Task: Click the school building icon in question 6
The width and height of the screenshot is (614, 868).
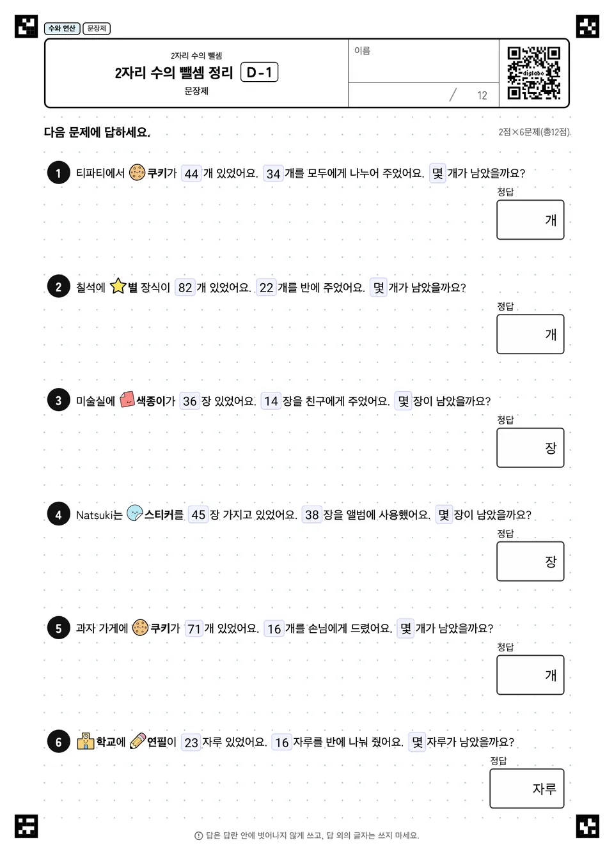Action: pyautogui.click(x=86, y=741)
